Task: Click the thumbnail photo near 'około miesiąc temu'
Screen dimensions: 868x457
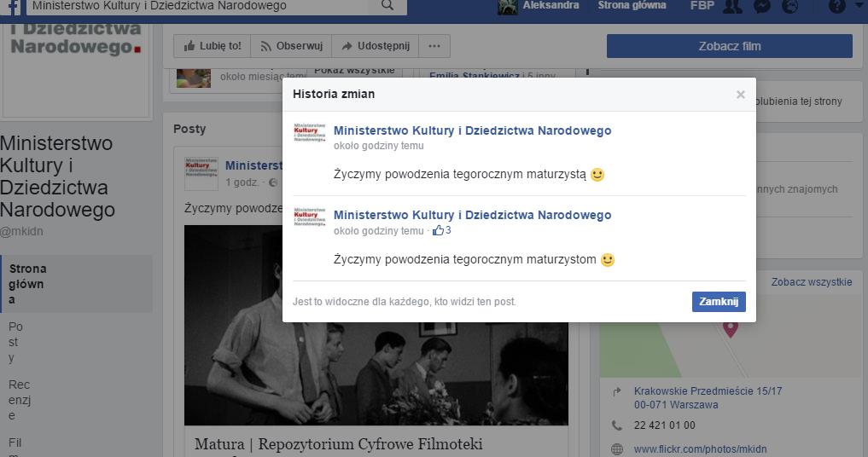Action: pos(193,78)
